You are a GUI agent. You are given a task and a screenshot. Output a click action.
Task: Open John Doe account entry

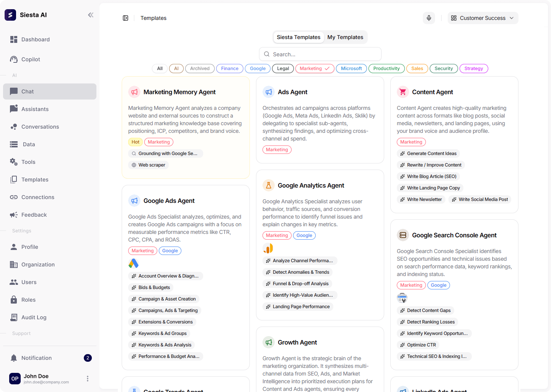pyautogui.click(x=46, y=379)
